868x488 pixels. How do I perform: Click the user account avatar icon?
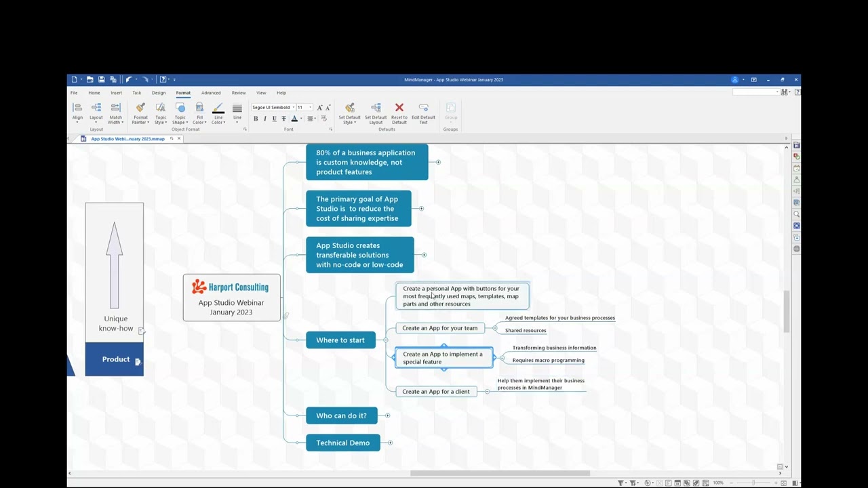click(x=735, y=79)
